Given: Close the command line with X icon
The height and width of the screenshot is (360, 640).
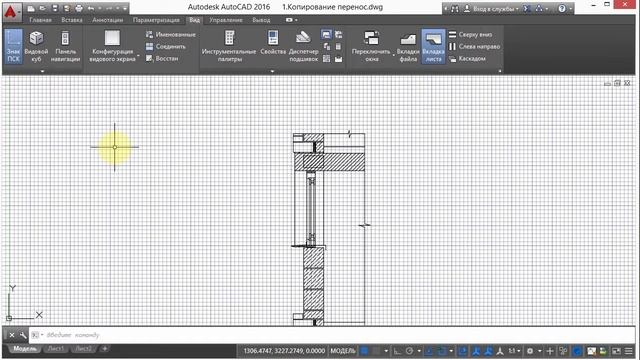Looking at the screenshot, I should [12, 335].
